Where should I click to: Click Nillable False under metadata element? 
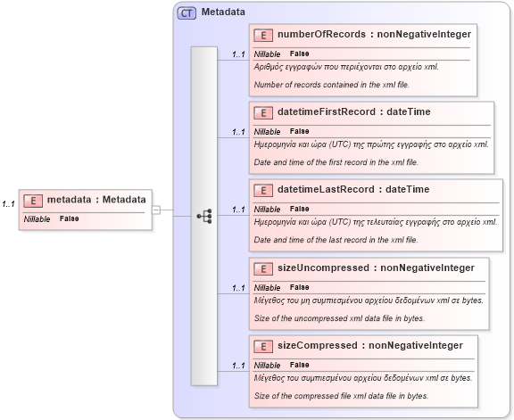[51, 218]
